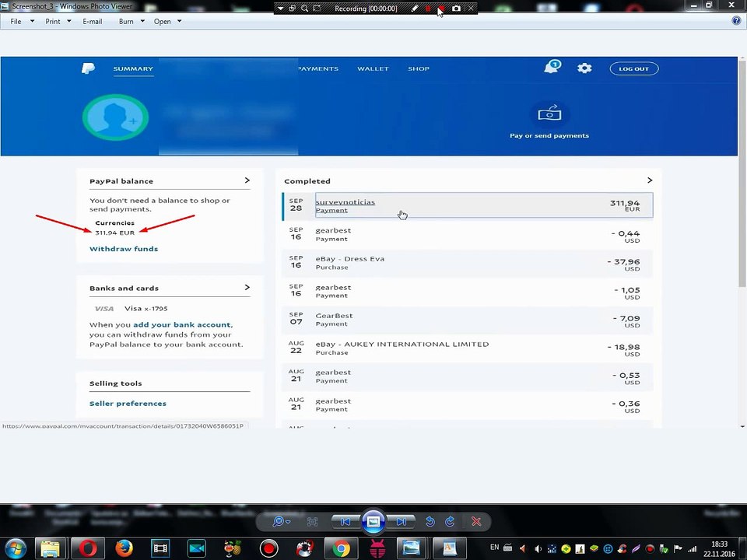Screen dimensions: 747x560
Task: Open the notifications bell
Action: pos(552,67)
